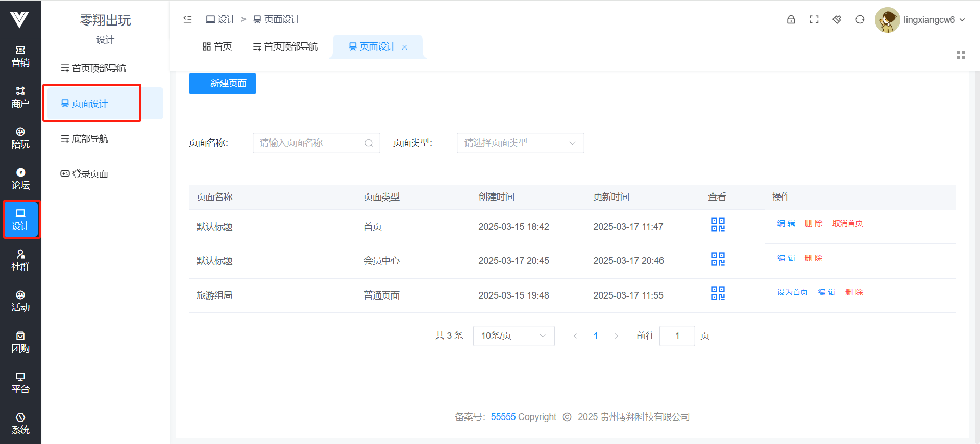This screenshot has height=444, width=980.
Task: View QR code for 旅游组局 page
Action: pos(718,293)
